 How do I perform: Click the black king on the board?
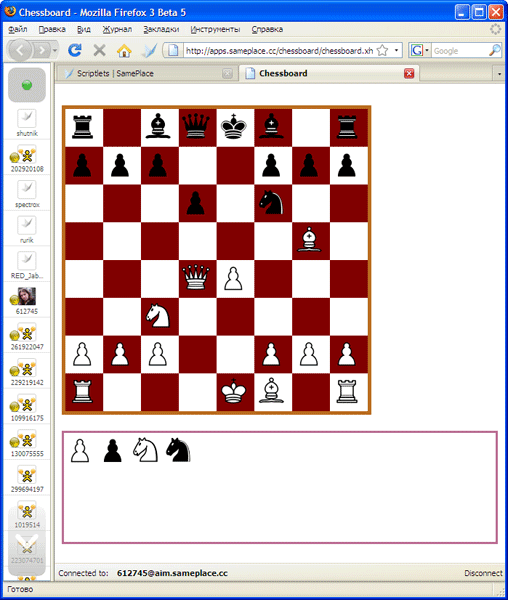tap(234, 126)
